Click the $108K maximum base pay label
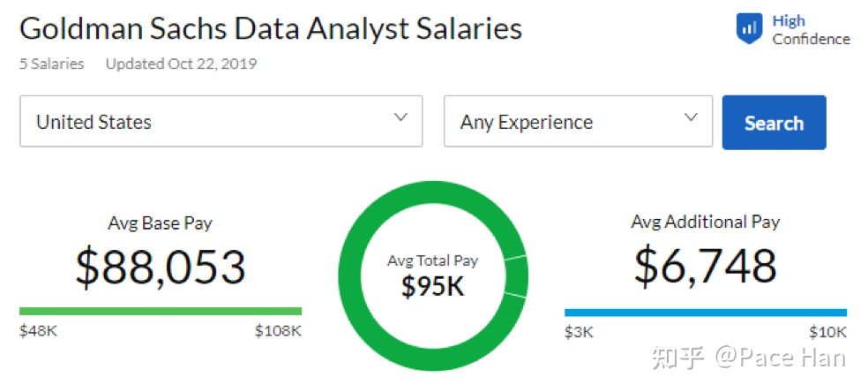Screen dimensions: 868x392 278,331
